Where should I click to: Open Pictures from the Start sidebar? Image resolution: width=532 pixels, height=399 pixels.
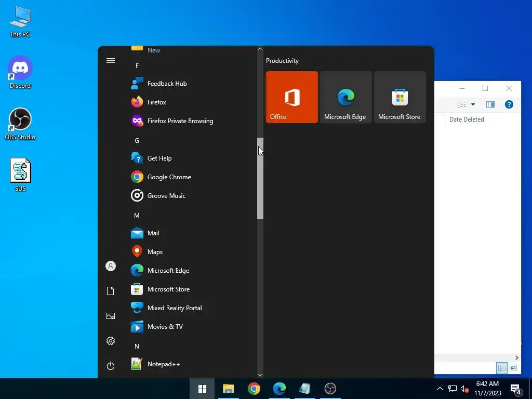coord(111,316)
